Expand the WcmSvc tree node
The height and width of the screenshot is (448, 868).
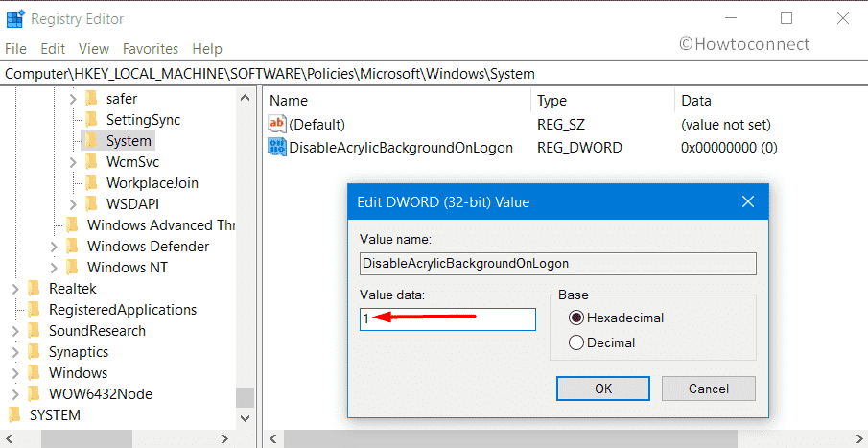(73, 162)
